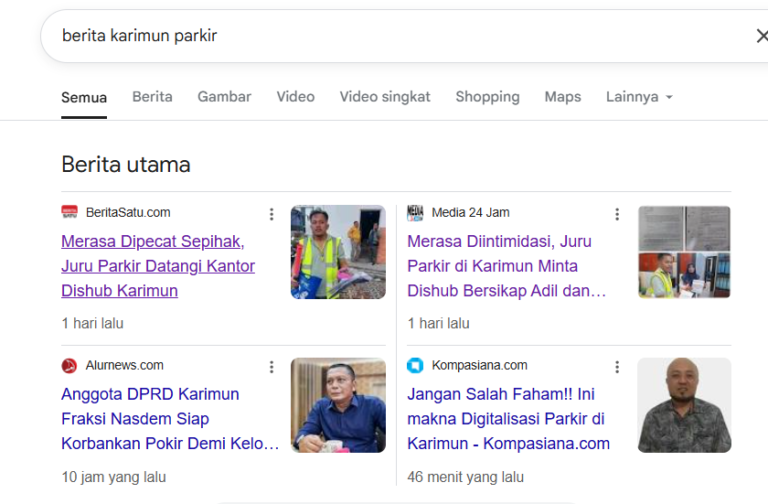The width and height of the screenshot is (768, 504).
Task: Open the BeritaSatu.com favicon
Action: point(70,212)
